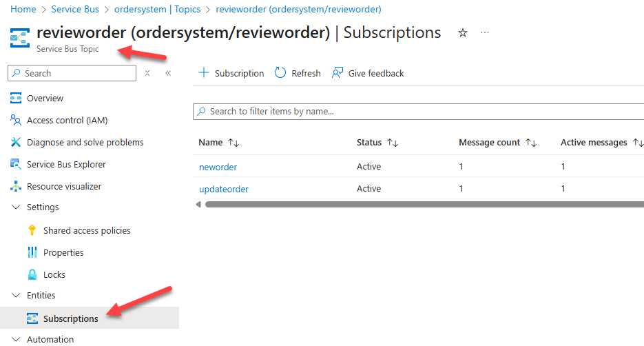Click the Entities section label
This screenshot has height=346, width=644.
pos(41,295)
